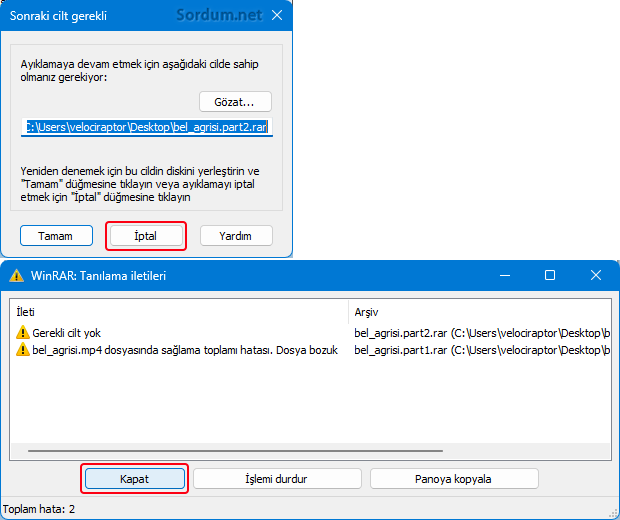Click warning icon beside 'Gerekli cilt yok'
Viewport: 620px width, 520px height.
23,333
